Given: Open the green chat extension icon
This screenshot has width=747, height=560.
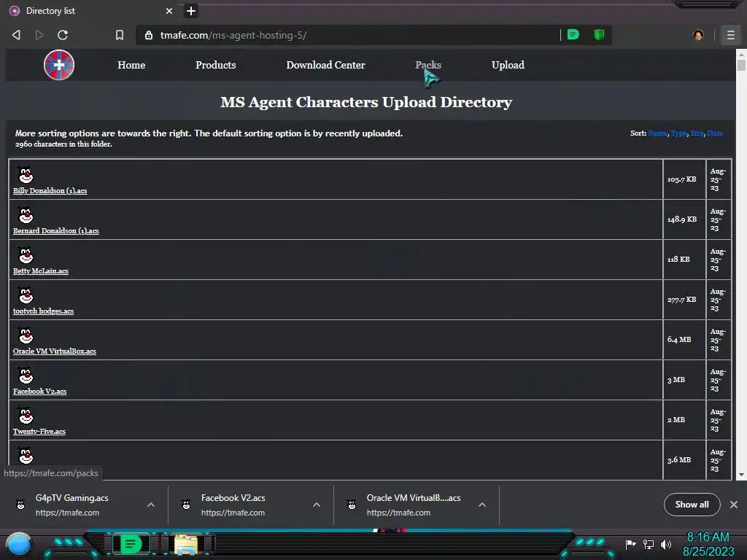Looking at the screenshot, I should (x=573, y=34).
